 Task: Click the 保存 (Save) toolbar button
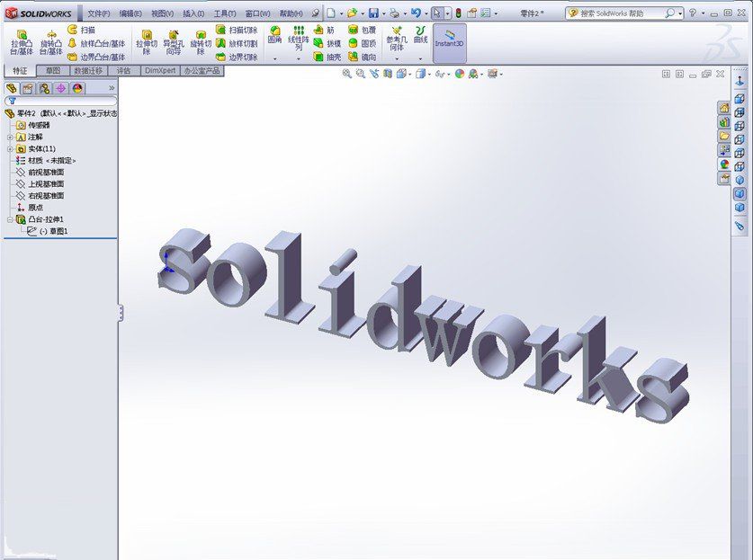coord(375,13)
